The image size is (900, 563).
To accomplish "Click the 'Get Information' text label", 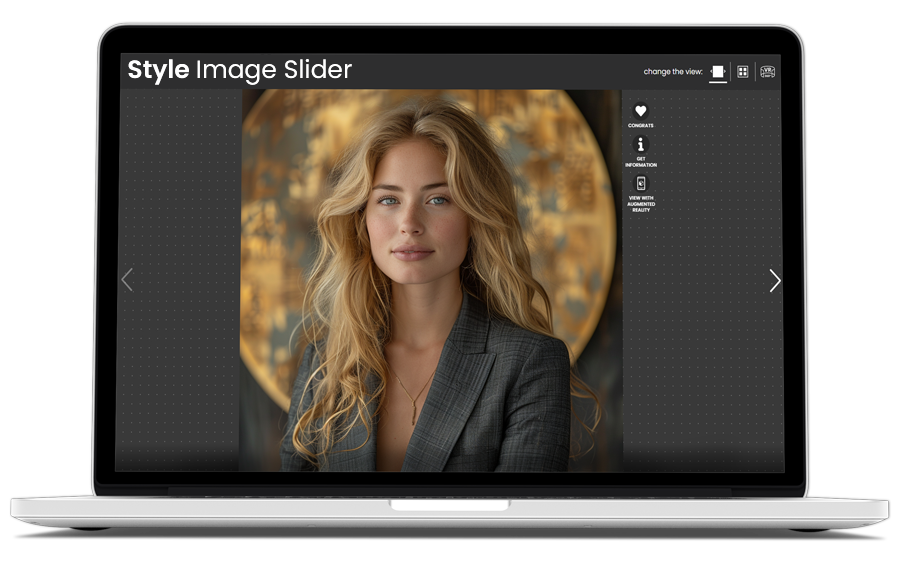I will point(641,162).
